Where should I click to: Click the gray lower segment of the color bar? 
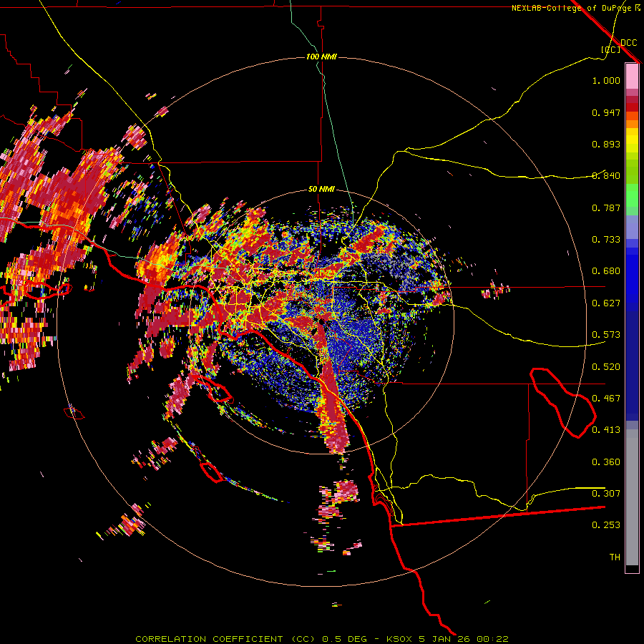[632, 497]
